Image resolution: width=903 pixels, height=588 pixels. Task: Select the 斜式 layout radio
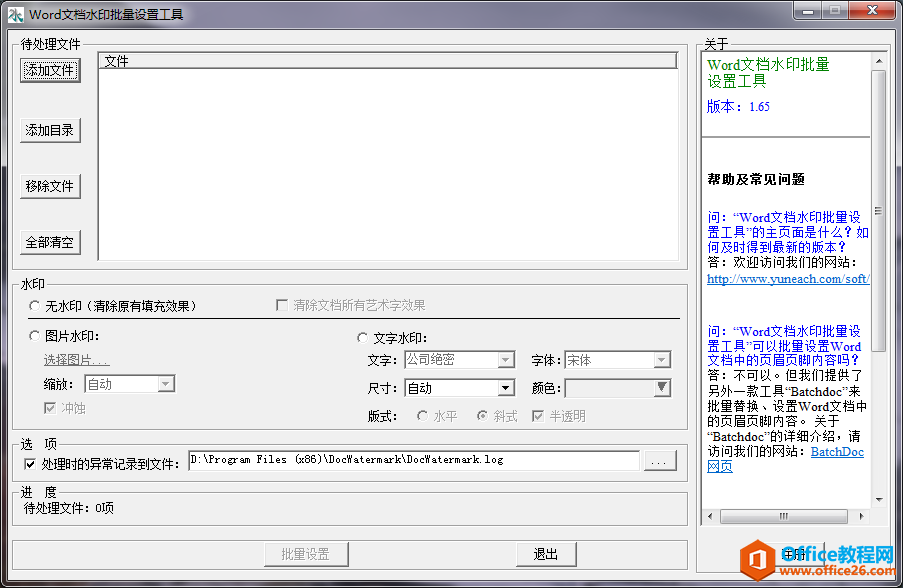click(x=483, y=416)
